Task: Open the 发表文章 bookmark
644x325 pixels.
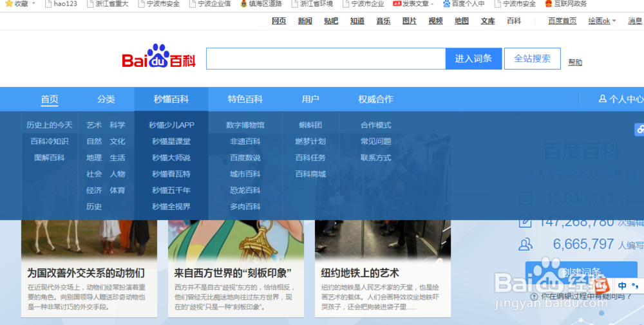Action: [413, 4]
